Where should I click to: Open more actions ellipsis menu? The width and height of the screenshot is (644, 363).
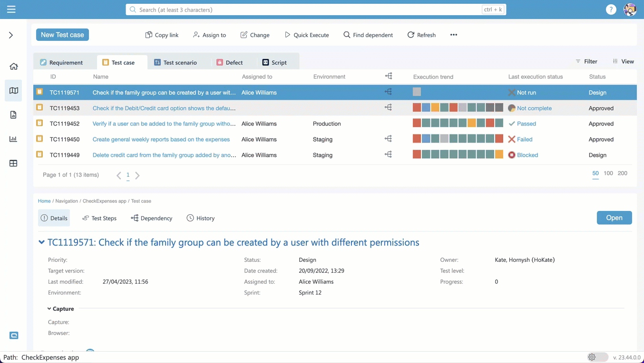[x=453, y=35]
